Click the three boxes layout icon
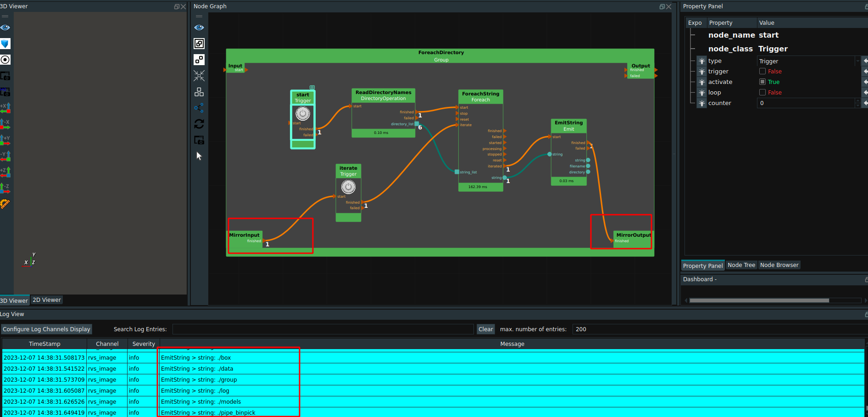The width and height of the screenshot is (868, 417). pos(199,92)
